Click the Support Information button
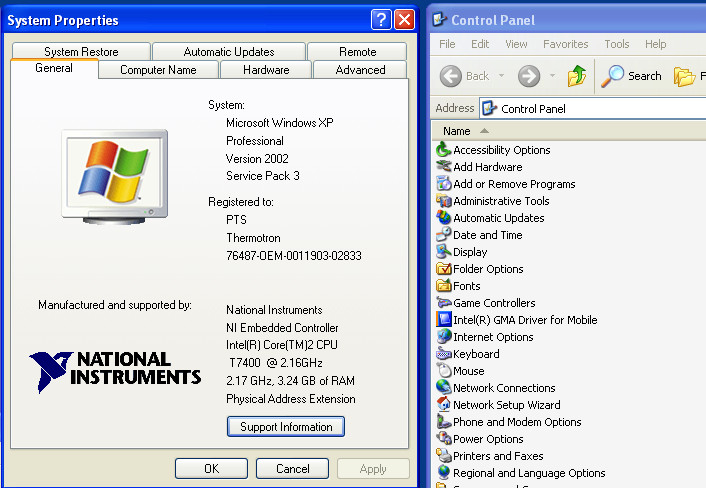The width and height of the screenshot is (706, 488). 286,426
